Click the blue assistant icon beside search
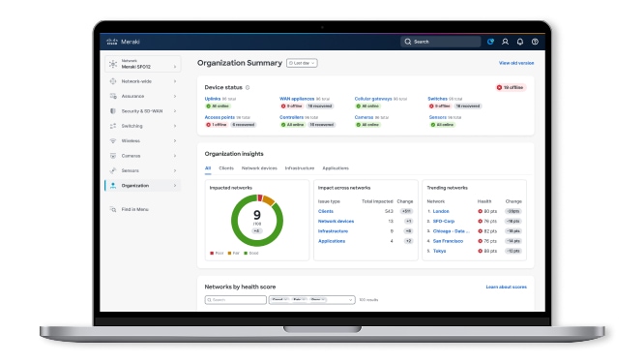The width and height of the screenshot is (644, 363). click(490, 42)
